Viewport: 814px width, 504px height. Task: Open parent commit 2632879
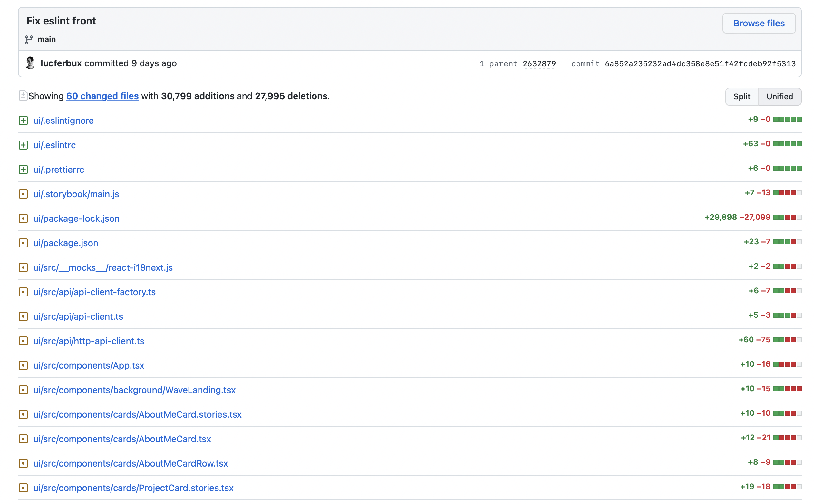click(x=539, y=64)
